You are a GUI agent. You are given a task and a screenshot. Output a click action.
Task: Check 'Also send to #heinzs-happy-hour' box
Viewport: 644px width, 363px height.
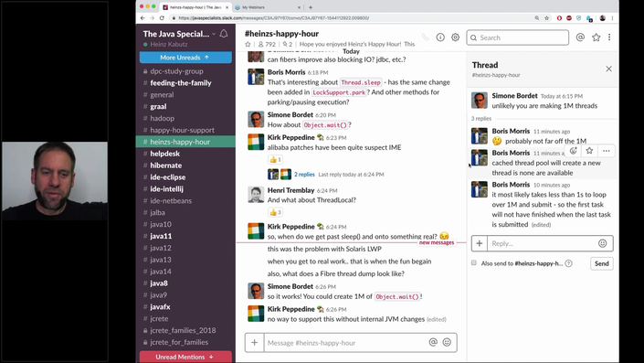pos(474,262)
